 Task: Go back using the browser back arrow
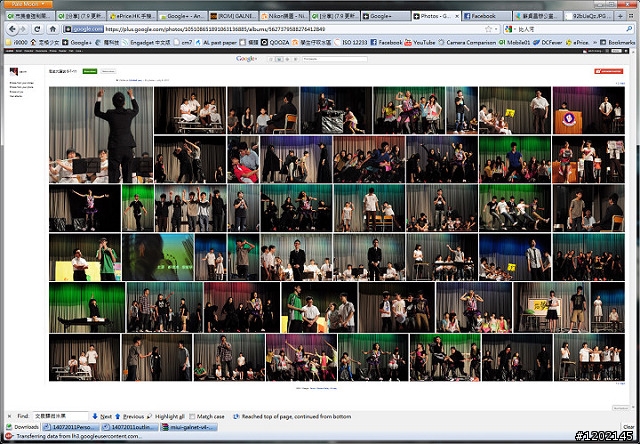pos(12,29)
